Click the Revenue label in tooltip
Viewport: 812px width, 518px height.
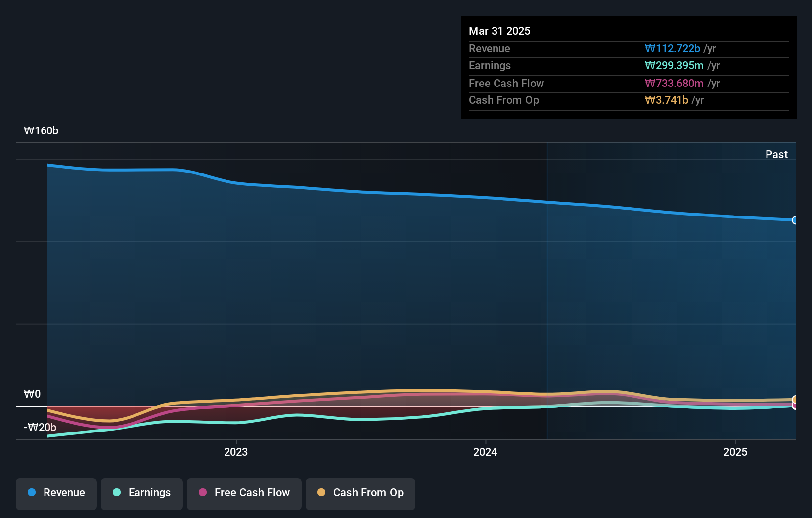point(490,48)
